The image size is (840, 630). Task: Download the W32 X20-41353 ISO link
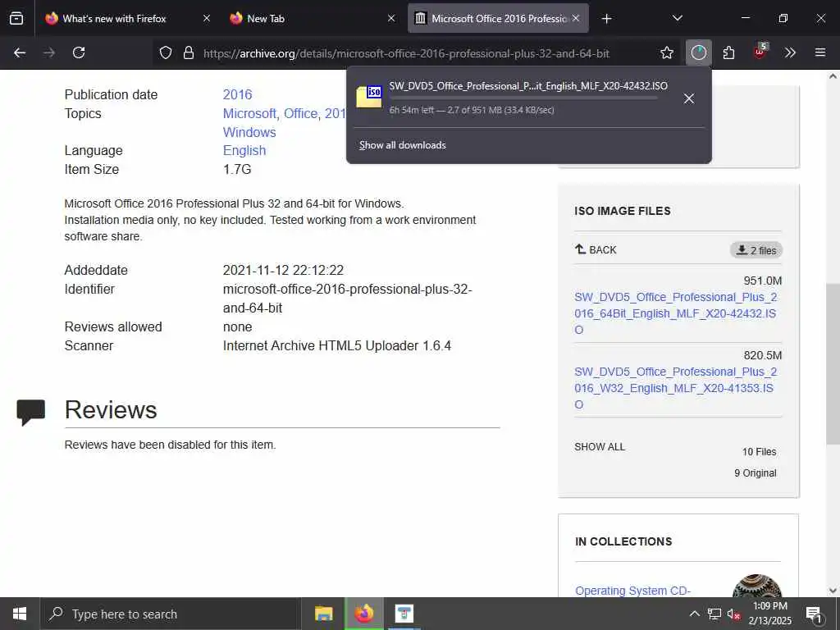(x=675, y=388)
